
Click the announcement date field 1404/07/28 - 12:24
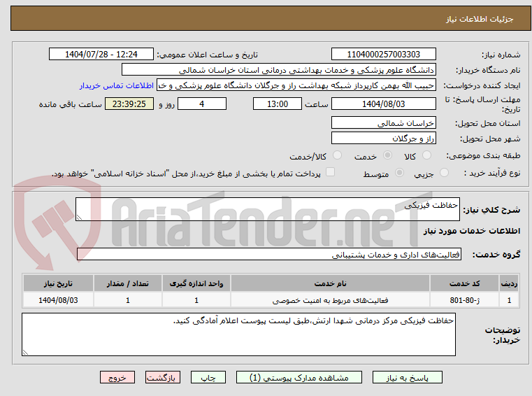[x=101, y=55]
